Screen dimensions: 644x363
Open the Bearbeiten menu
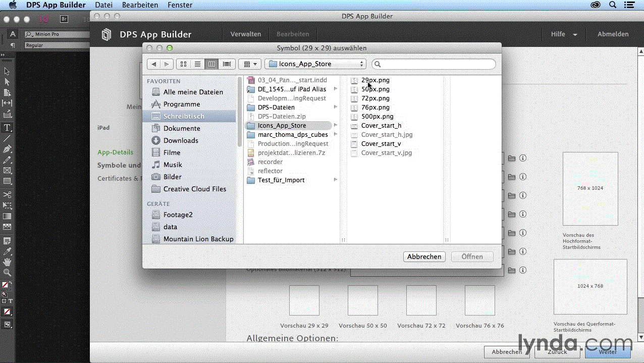click(140, 5)
